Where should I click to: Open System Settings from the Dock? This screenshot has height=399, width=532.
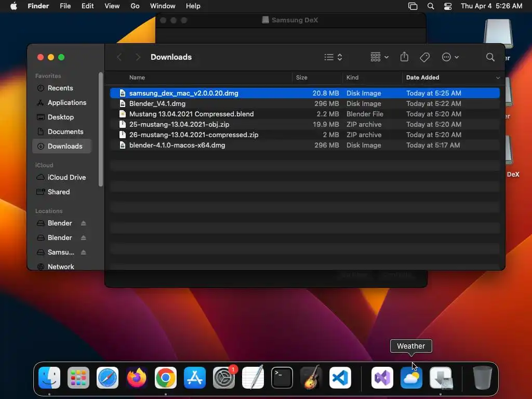(x=224, y=378)
